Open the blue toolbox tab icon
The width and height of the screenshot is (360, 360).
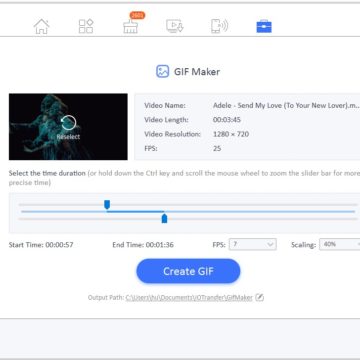pos(264,27)
